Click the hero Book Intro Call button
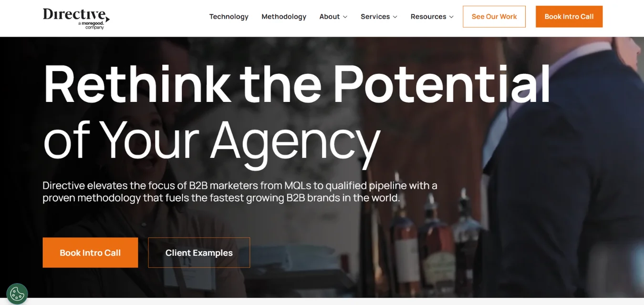Screen dimensions: 644x305 click(x=90, y=253)
